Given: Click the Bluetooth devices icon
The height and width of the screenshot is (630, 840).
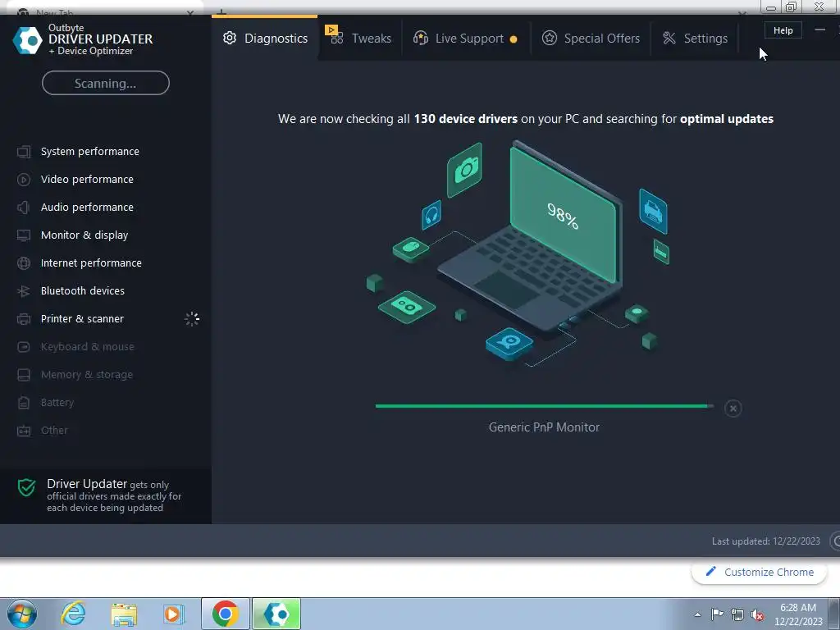Looking at the screenshot, I should [x=24, y=291].
